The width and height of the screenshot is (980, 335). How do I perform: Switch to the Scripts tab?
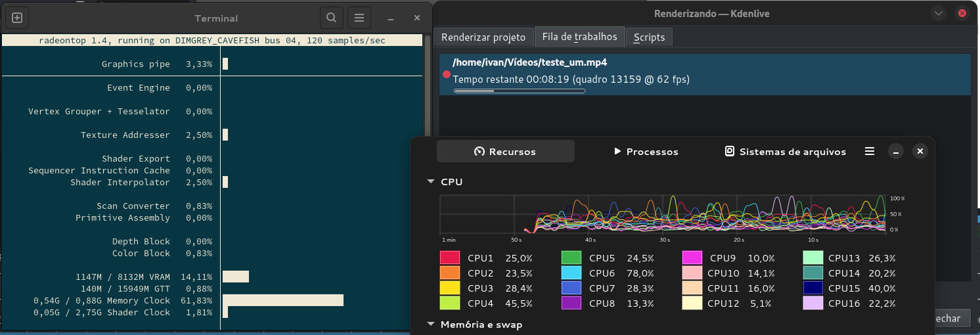[649, 37]
